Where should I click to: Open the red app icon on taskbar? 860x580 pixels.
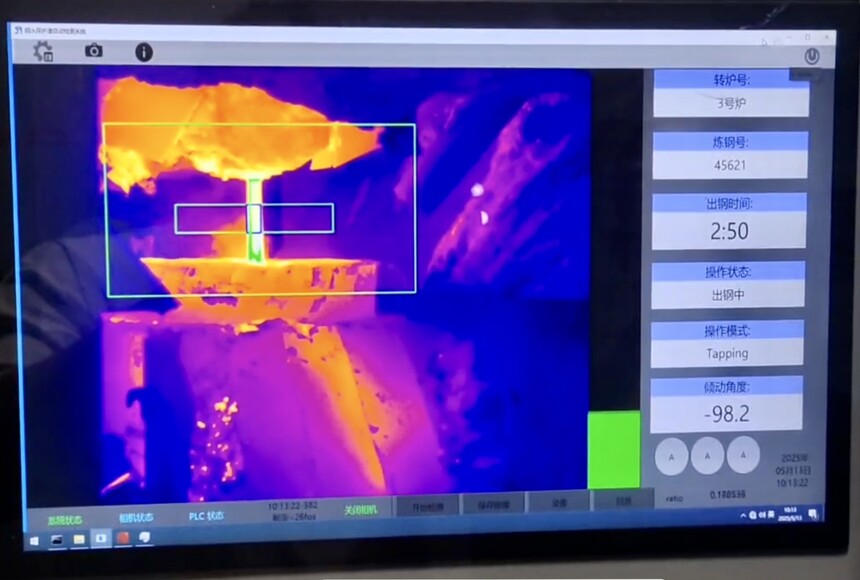pos(123,538)
